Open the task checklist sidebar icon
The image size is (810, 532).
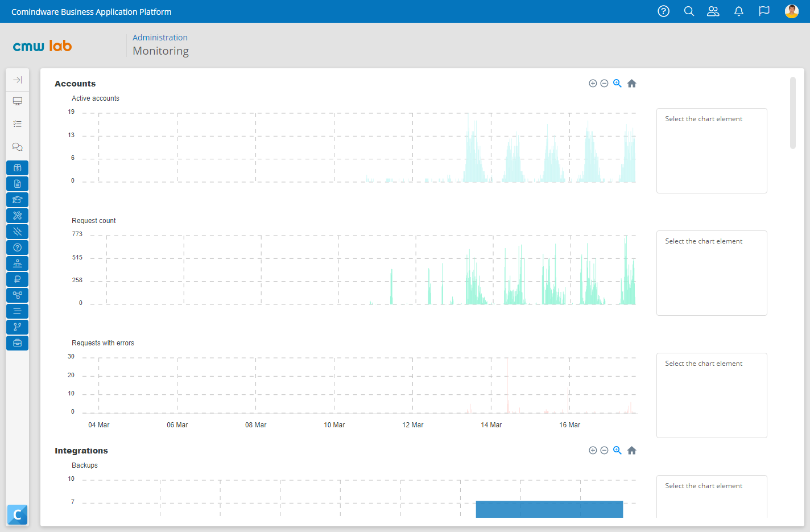coord(18,123)
